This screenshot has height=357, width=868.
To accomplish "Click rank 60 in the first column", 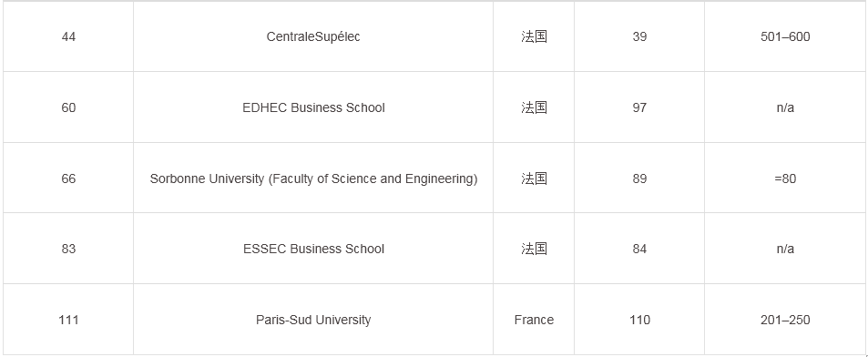I will 68,107.
